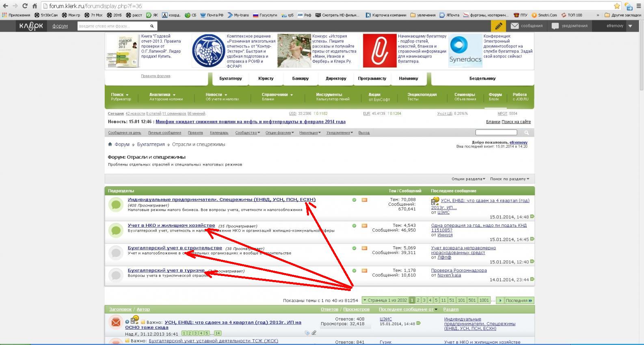Open the Поиск по разделу dropdown
Viewport: 644px width, 345px height.
point(509,179)
